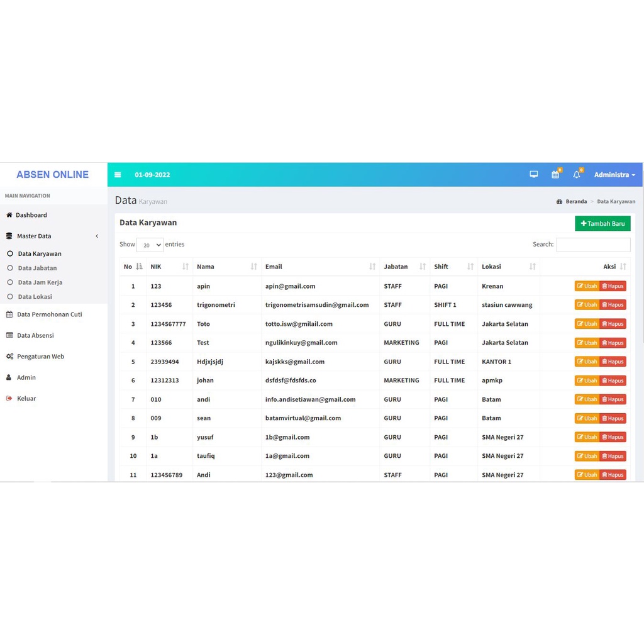Open Data Permohonan Cuti menu item
Viewport: 644px width, 644px height.
pyautogui.click(x=49, y=314)
